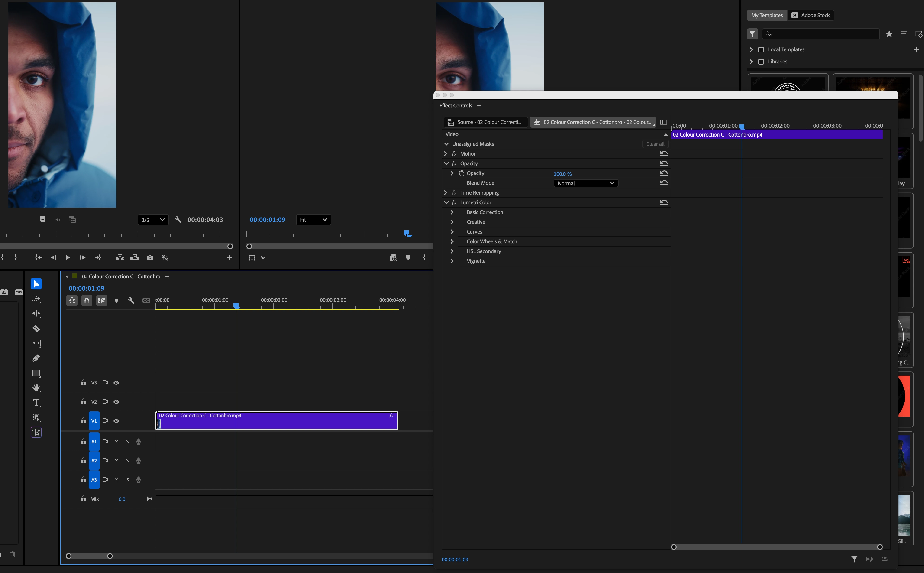Click the Clear all masks button
This screenshot has width=924, height=573.
point(655,144)
